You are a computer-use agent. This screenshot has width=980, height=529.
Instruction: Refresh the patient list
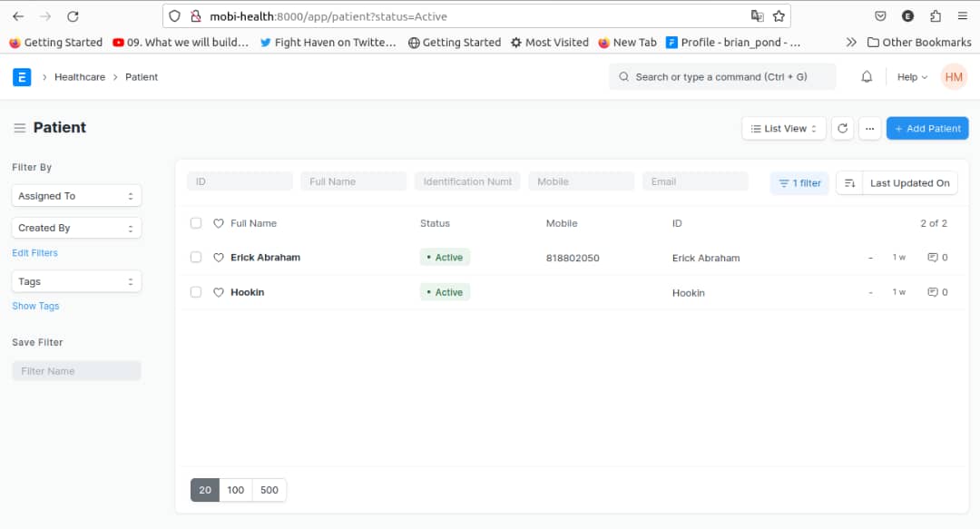tap(842, 128)
